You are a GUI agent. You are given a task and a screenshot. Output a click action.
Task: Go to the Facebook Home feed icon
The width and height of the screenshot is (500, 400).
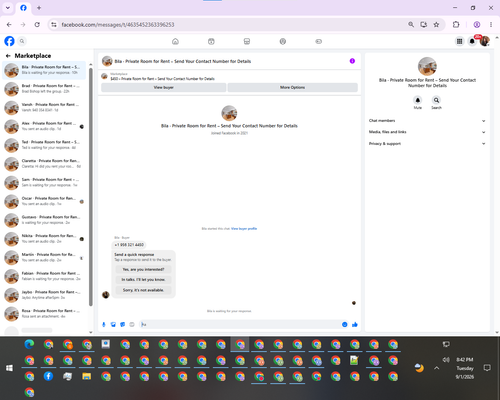175,41
